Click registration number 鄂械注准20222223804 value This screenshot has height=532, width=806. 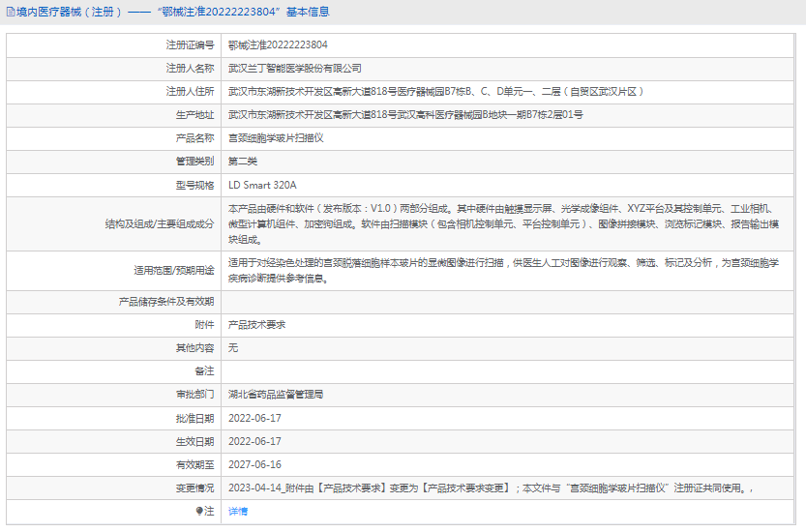(x=278, y=45)
